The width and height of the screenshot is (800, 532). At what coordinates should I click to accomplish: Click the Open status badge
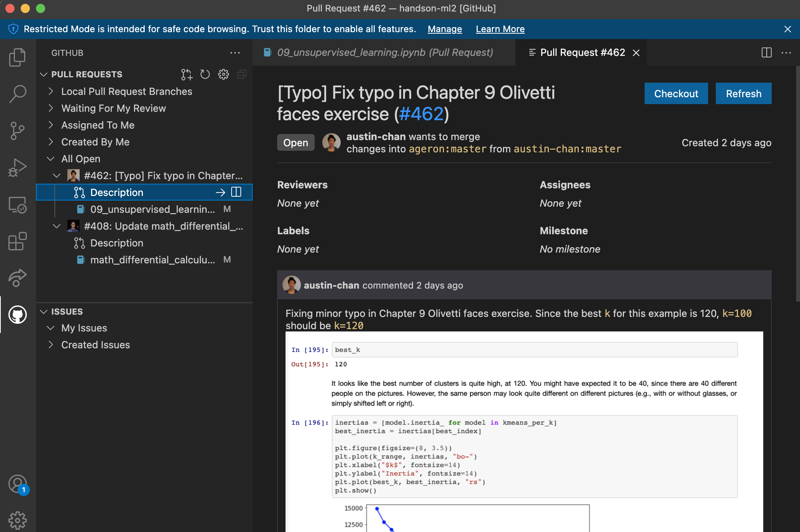click(x=296, y=143)
